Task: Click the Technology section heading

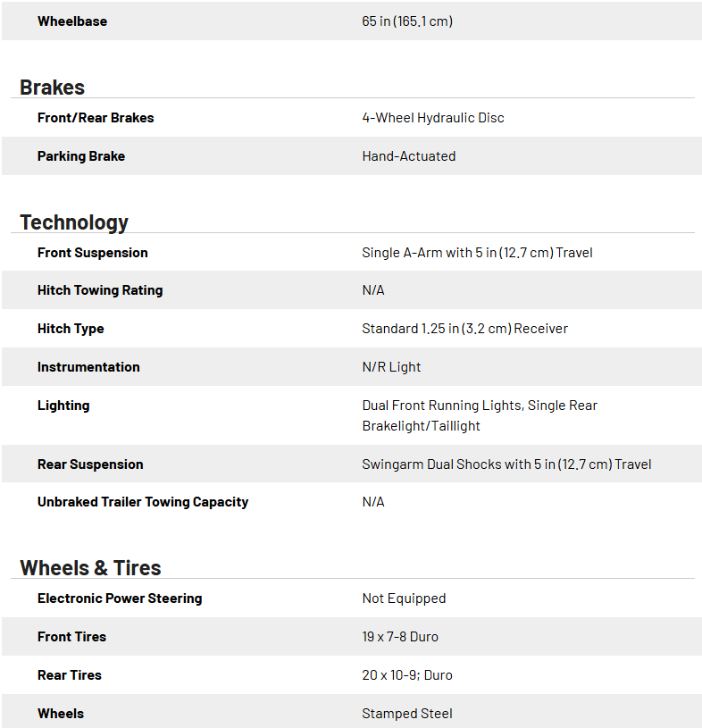Action: (x=74, y=222)
